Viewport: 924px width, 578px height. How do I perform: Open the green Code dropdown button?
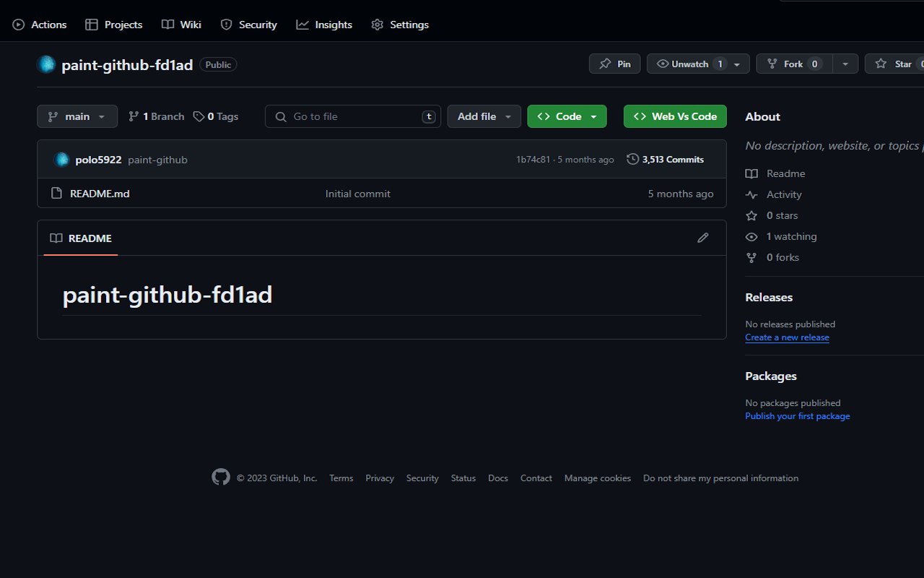(x=567, y=116)
